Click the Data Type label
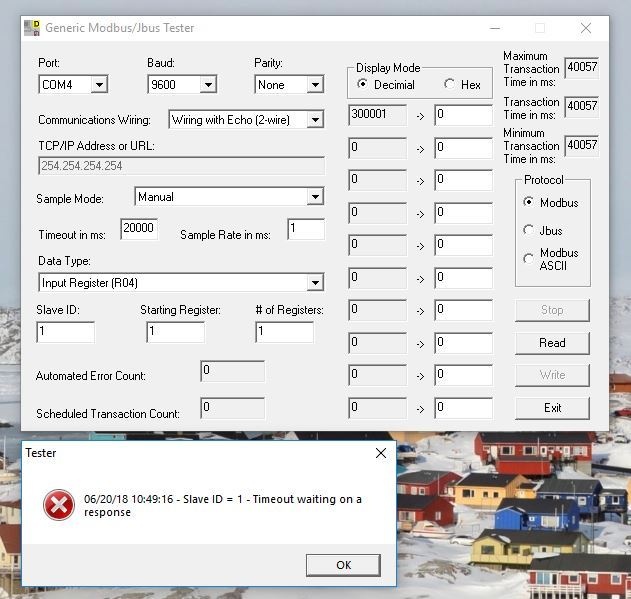The image size is (631, 599). 64,261
